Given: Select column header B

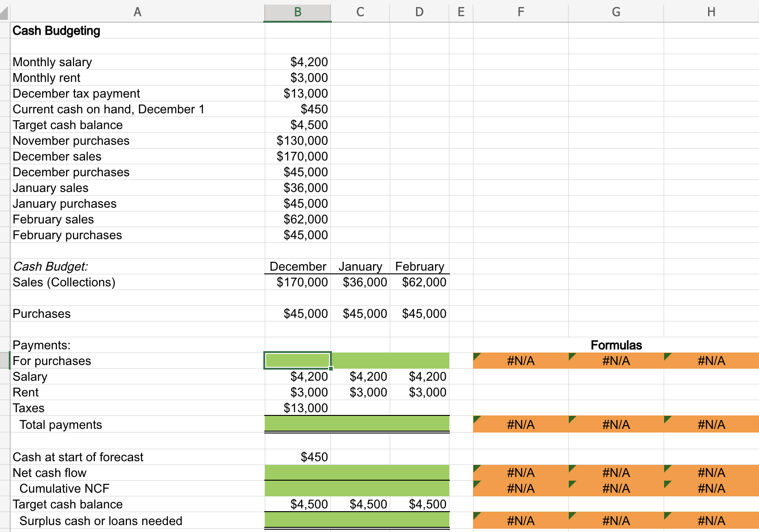Looking at the screenshot, I should tap(297, 12).
